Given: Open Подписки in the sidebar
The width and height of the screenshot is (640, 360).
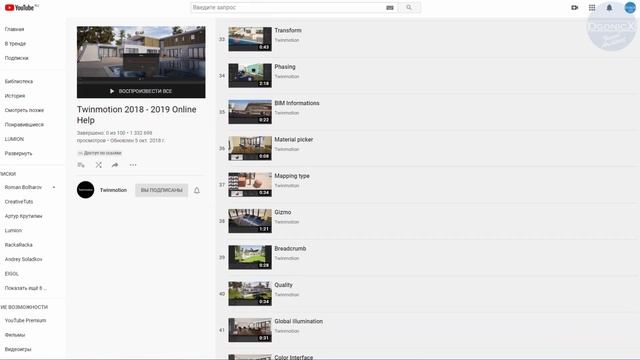Looking at the screenshot, I should coord(17,58).
